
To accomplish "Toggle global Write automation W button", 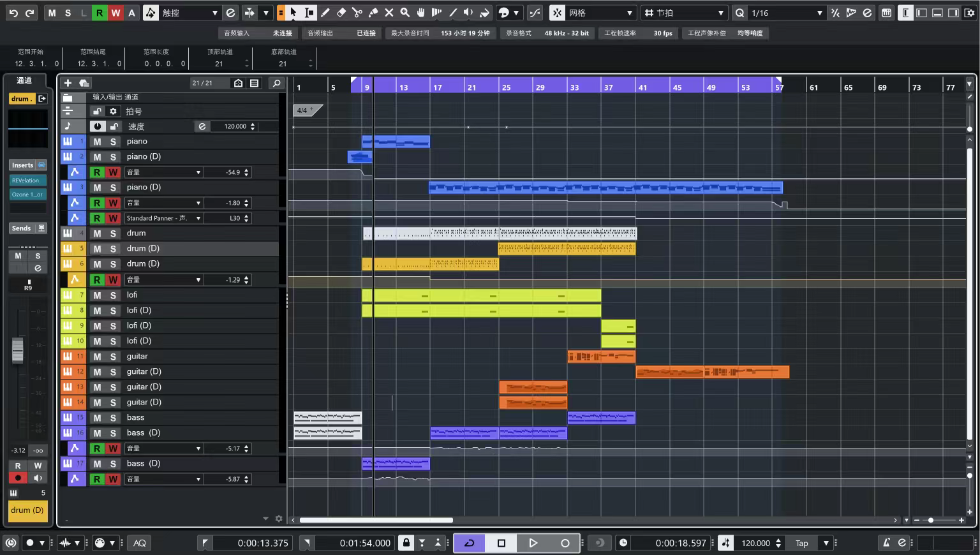I will (115, 13).
